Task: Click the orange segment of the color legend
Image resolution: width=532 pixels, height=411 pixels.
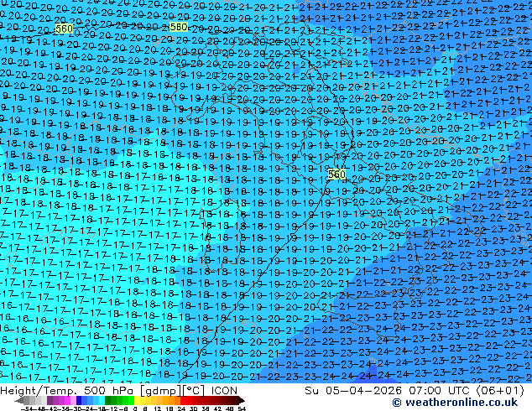Action: (172, 400)
